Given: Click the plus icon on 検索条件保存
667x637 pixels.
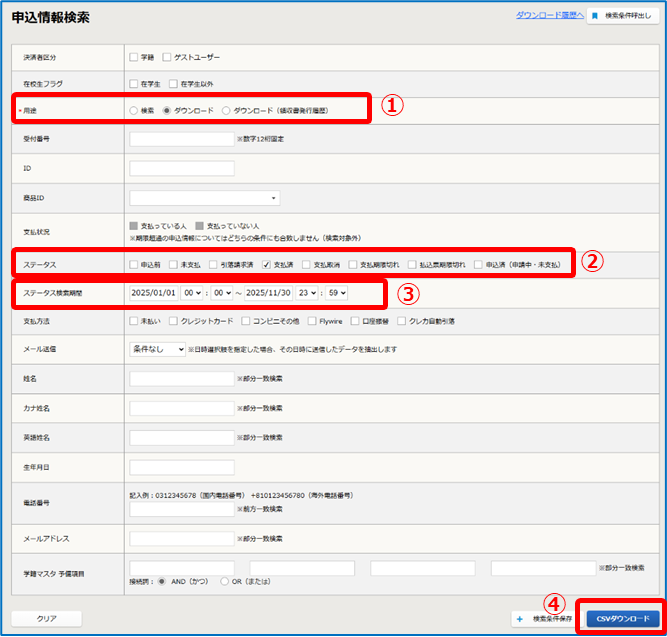Looking at the screenshot, I should coord(519,618).
